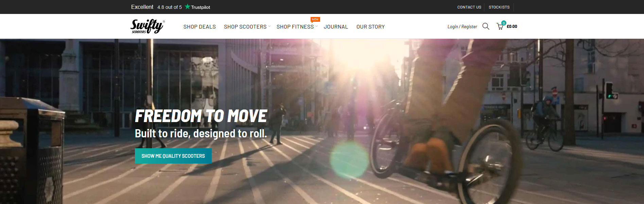Click the Swifty Scooters logo
This screenshot has width=644, height=204.
147,26
